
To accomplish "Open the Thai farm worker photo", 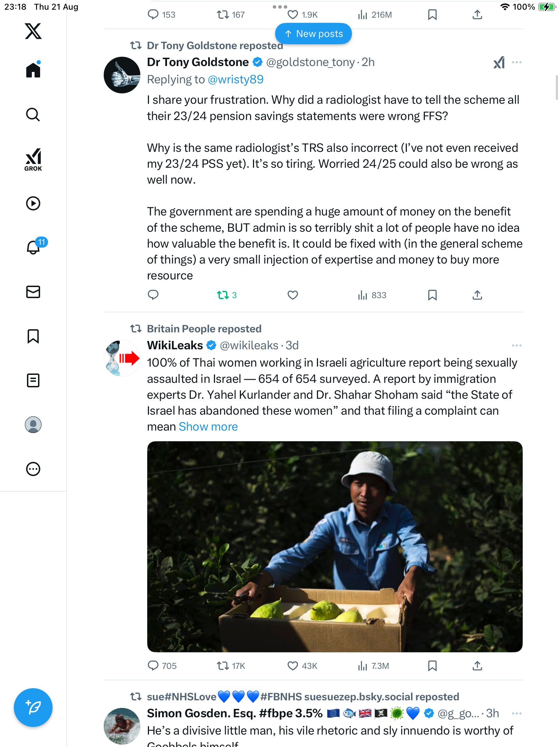I will click(335, 546).
